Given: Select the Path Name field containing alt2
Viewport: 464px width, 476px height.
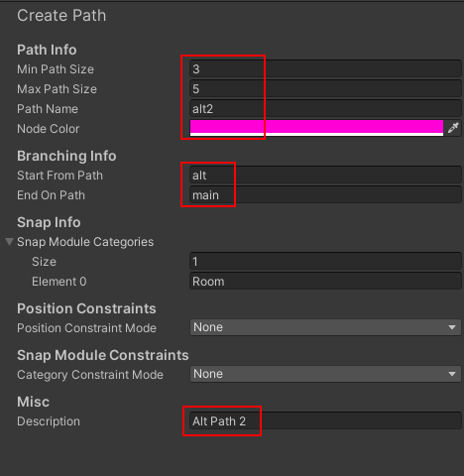Looking at the screenshot, I should [325, 109].
